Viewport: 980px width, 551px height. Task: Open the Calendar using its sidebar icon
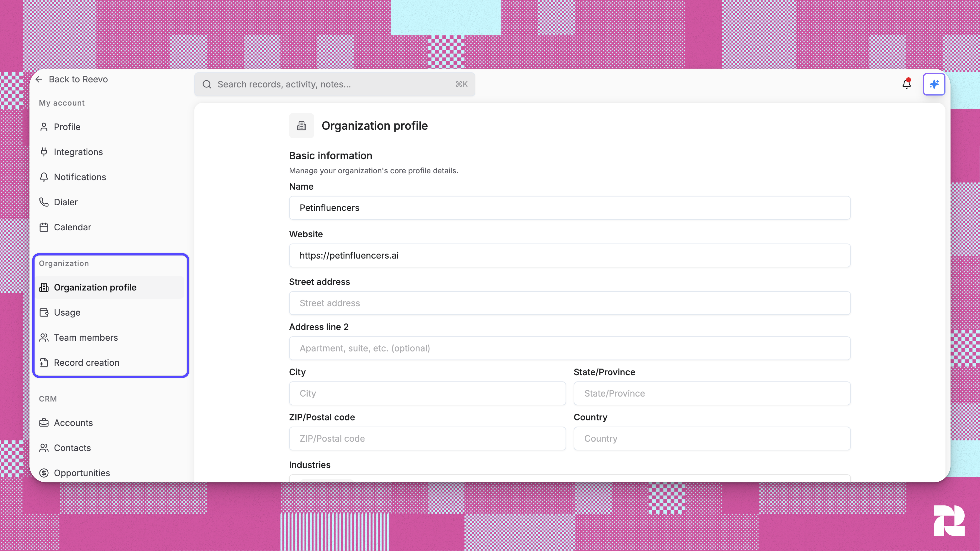coord(44,227)
